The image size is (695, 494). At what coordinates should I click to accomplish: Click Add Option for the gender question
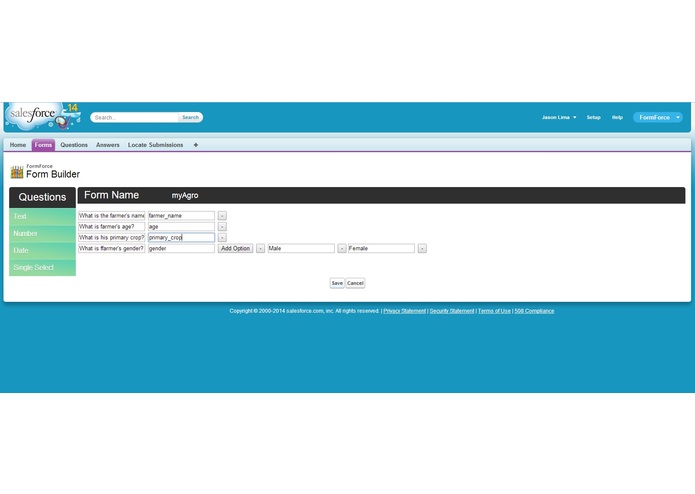point(235,249)
